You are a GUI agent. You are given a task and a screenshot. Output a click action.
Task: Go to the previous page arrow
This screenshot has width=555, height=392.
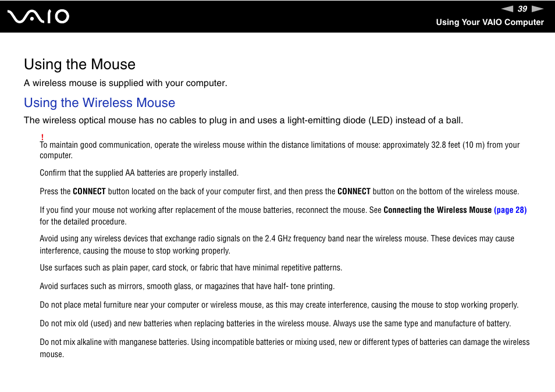pos(507,9)
